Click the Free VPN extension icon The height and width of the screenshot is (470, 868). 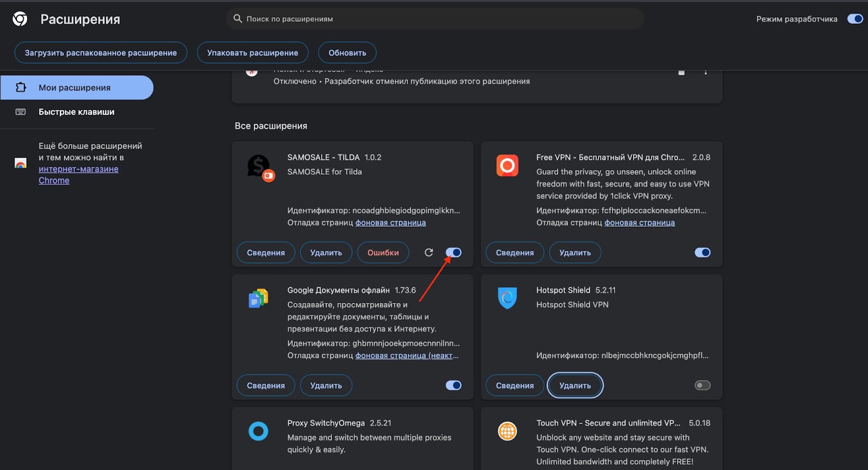point(507,165)
